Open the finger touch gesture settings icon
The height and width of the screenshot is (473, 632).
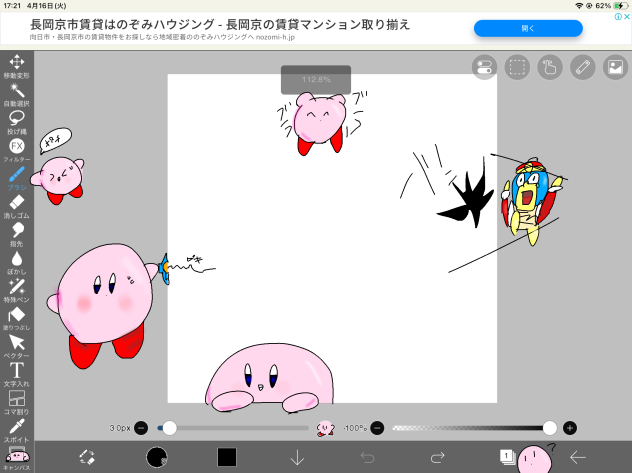click(x=550, y=67)
